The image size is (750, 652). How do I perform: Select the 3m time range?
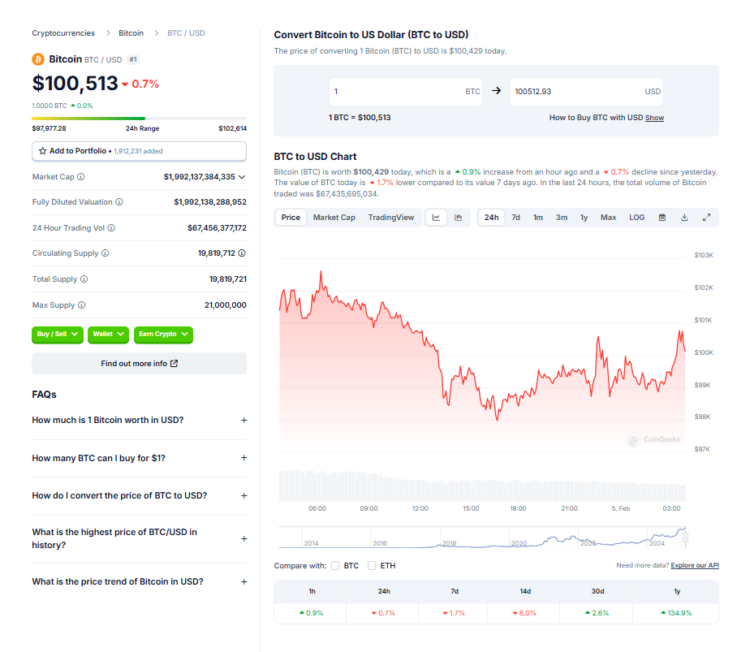[562, 218]
